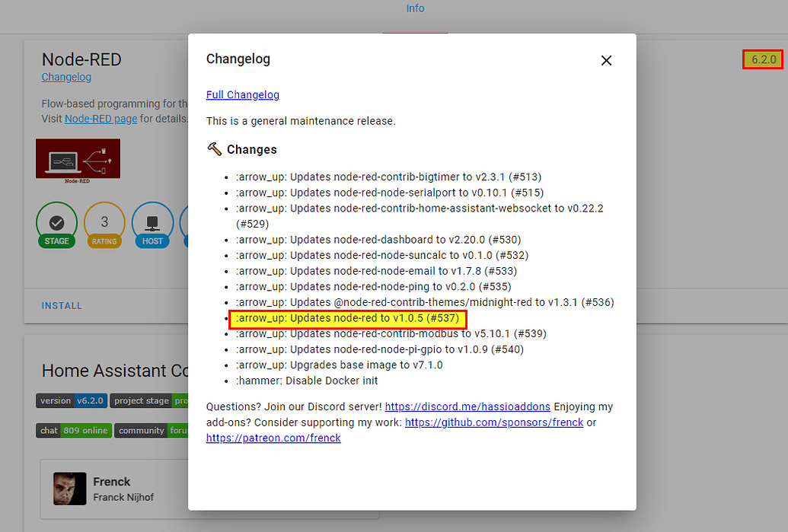Click the yellow RATING badge showing 3

(x=104, y=224)
